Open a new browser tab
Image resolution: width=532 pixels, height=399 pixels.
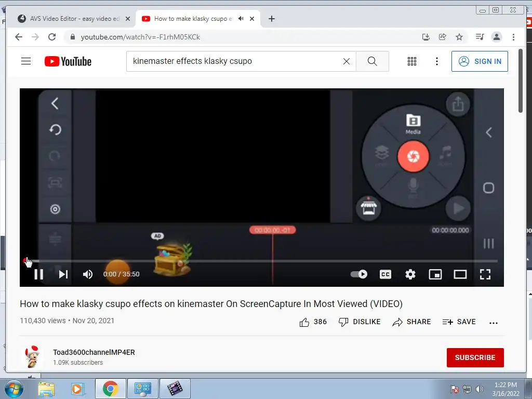pyautogui.click(x=271, y=19)
